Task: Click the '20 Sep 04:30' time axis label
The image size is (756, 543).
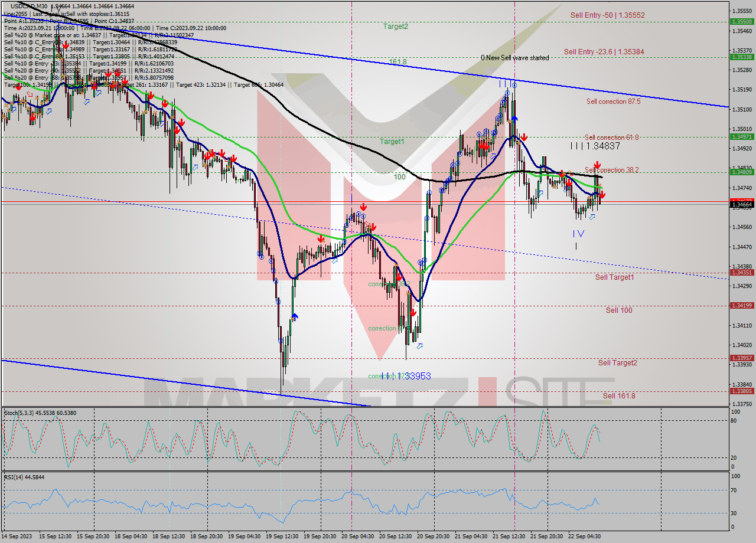Action: coord(359,536)
